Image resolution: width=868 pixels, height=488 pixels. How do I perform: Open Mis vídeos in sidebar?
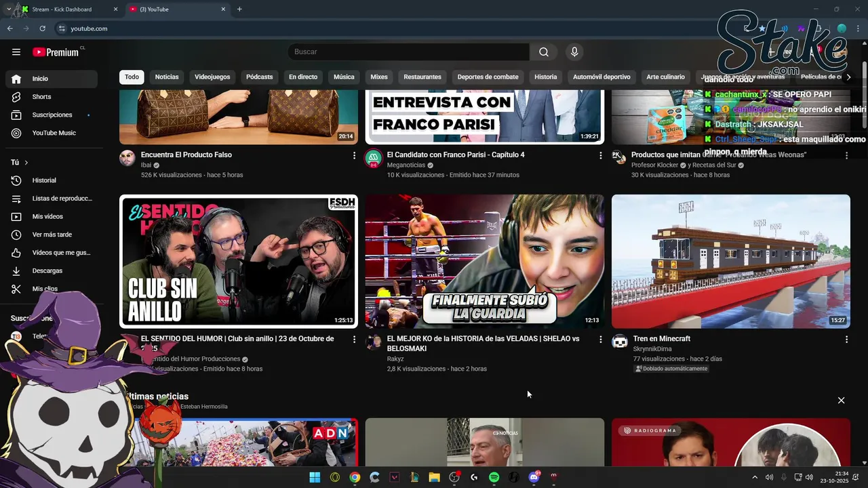click(x=52, y=217)
